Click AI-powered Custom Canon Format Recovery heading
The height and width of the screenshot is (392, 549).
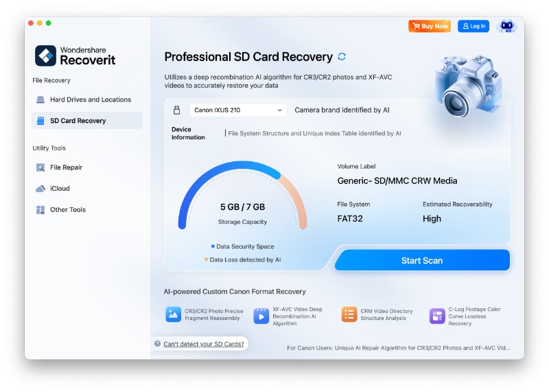[x=235, y=292]
